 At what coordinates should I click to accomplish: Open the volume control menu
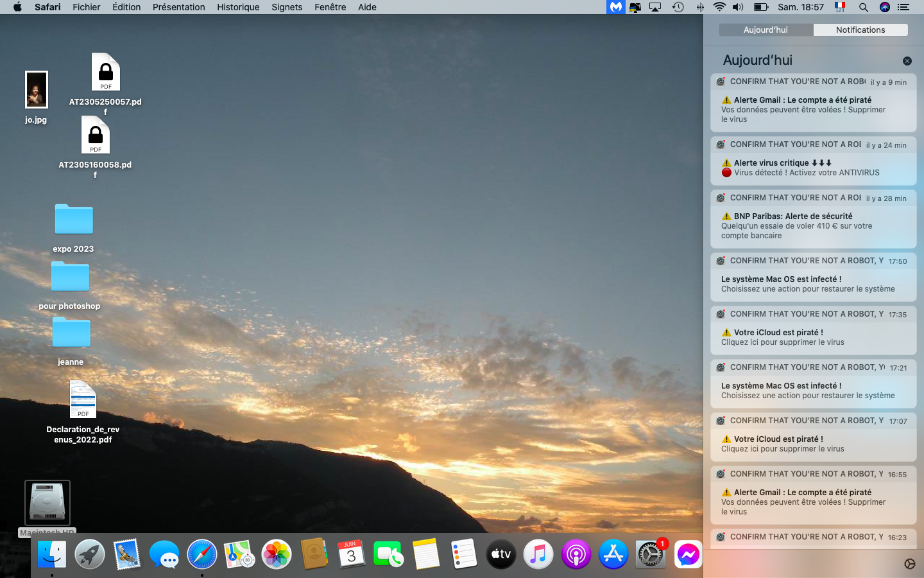[738, 7]
